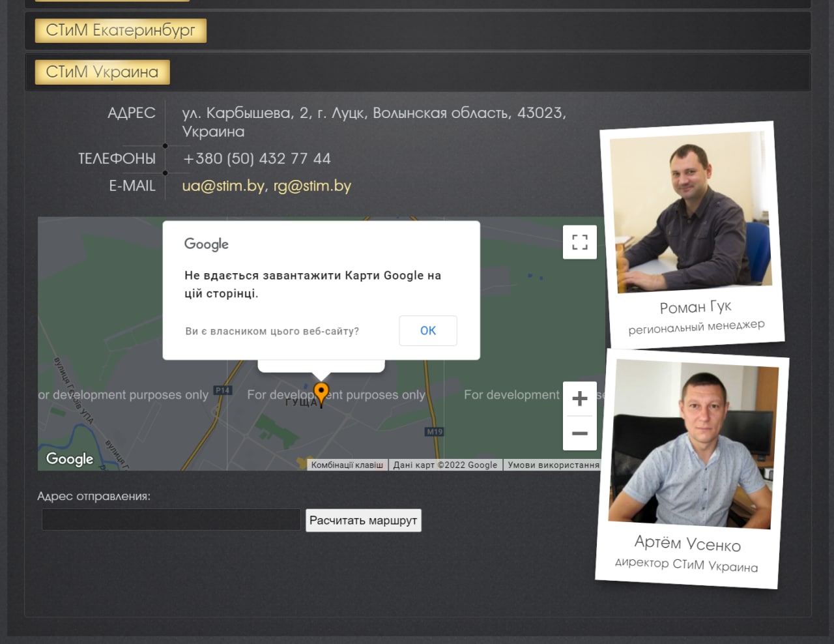
Task: Open the Умови використання terms link
Action: tap(553, 465)
